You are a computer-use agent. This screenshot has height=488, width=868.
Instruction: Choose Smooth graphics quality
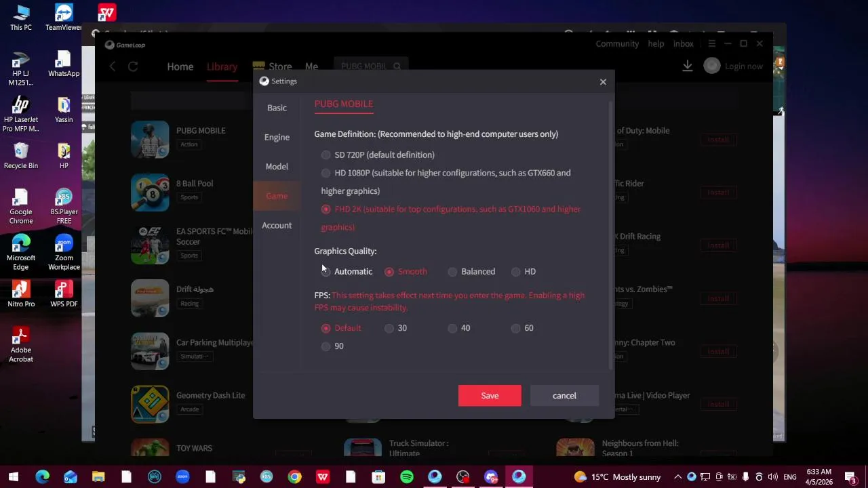pos(389,272)
